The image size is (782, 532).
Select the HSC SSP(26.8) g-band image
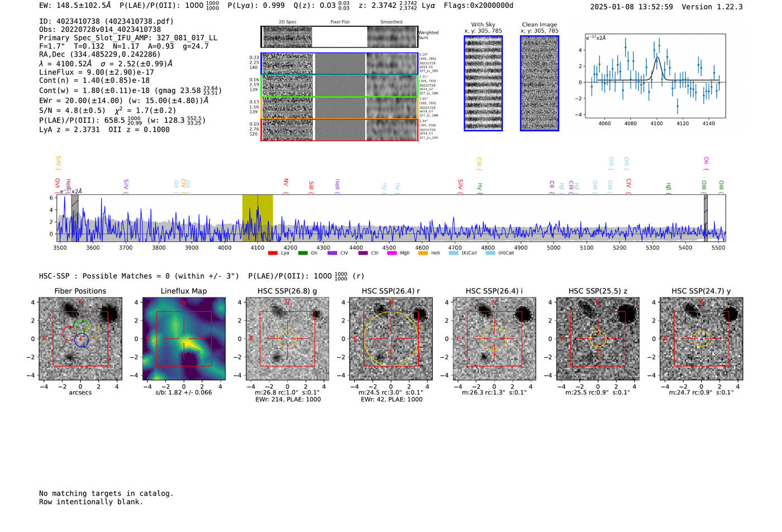pyautogui.click(x=288, y=339)
